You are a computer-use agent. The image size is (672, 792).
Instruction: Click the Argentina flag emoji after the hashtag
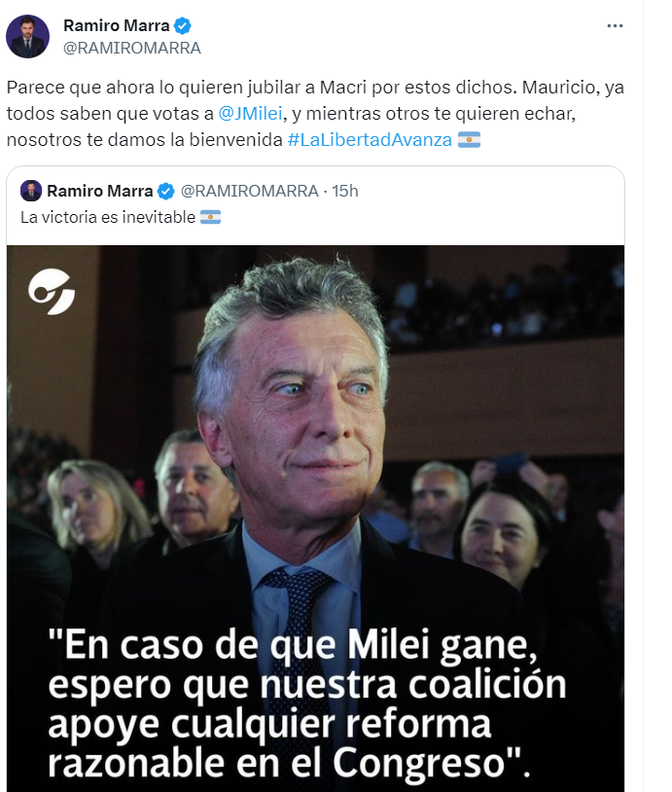469,139
